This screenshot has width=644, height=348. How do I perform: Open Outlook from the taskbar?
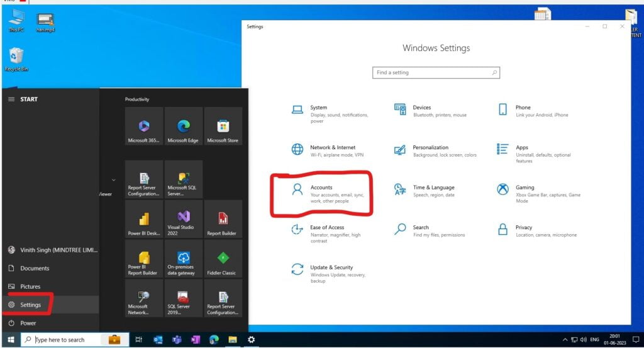click(x=158, y=340)
